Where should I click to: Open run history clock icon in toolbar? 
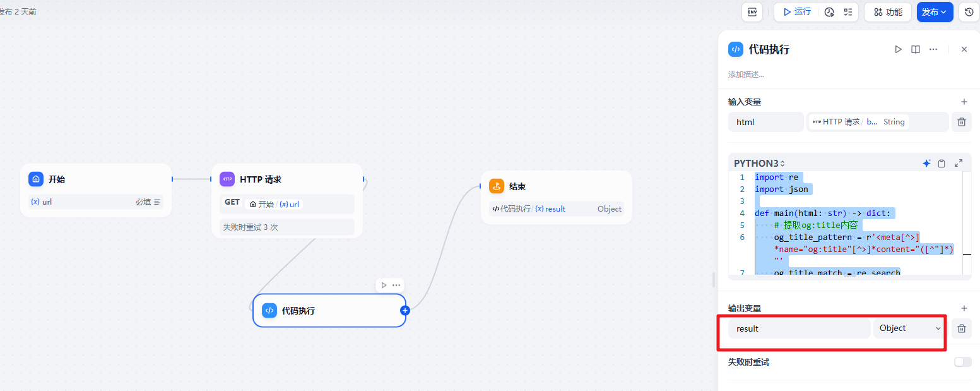click(829, 12)
